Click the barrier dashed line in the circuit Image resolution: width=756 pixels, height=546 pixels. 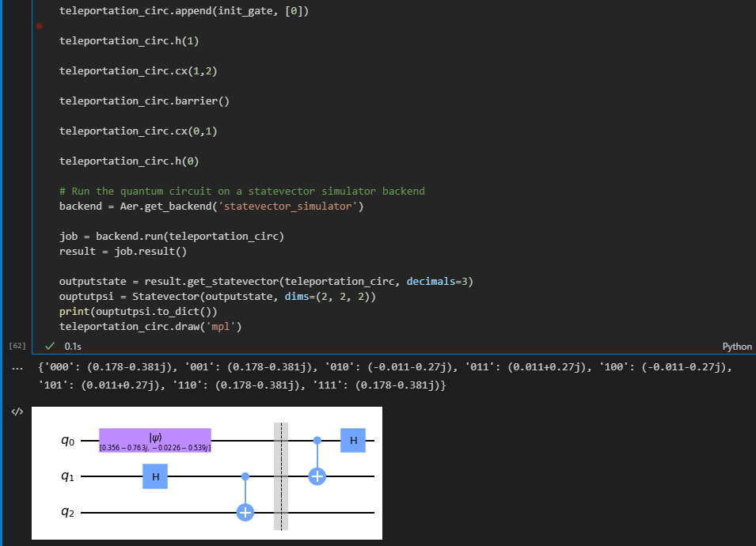point(281,475)
